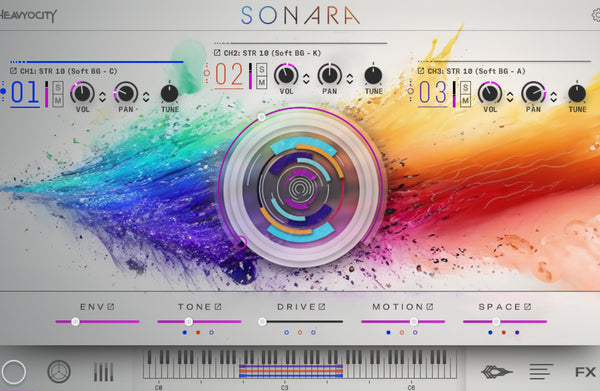Open MOTION page via its expand icon
The image size is (600, 391).
tap(430, 306)
